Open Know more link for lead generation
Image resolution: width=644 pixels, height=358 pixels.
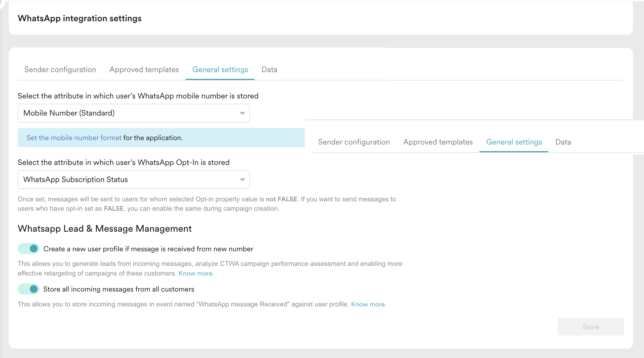(x=196, y=273)
